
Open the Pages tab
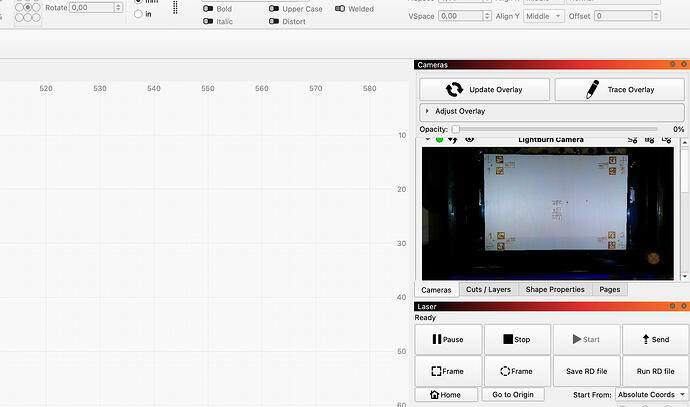pos(609,290)
